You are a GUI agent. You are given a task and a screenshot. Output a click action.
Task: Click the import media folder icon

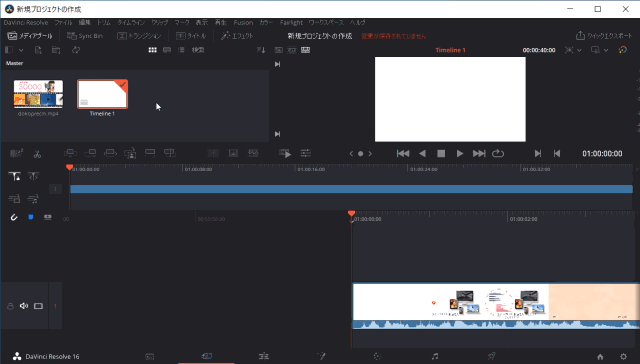pyautogui.click(x=56, y=50)
